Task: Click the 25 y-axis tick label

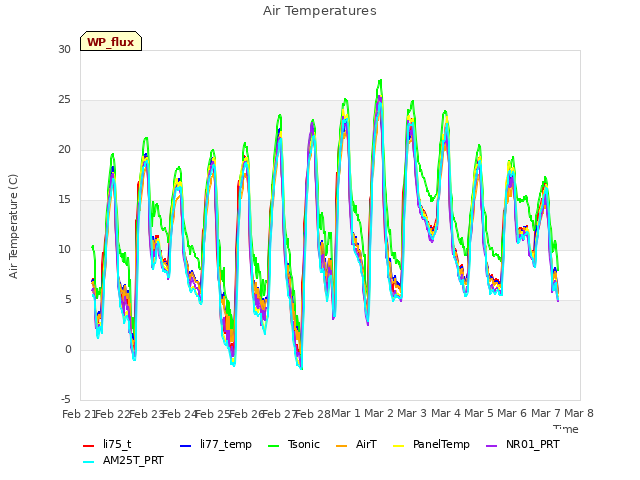Action: pyautogui.click(x=64, y=100)
